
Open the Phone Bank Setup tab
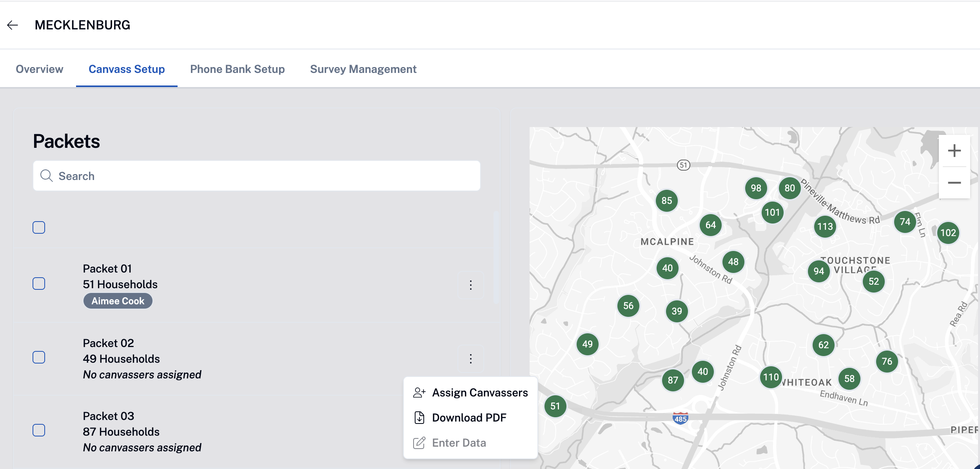[237, 69]
